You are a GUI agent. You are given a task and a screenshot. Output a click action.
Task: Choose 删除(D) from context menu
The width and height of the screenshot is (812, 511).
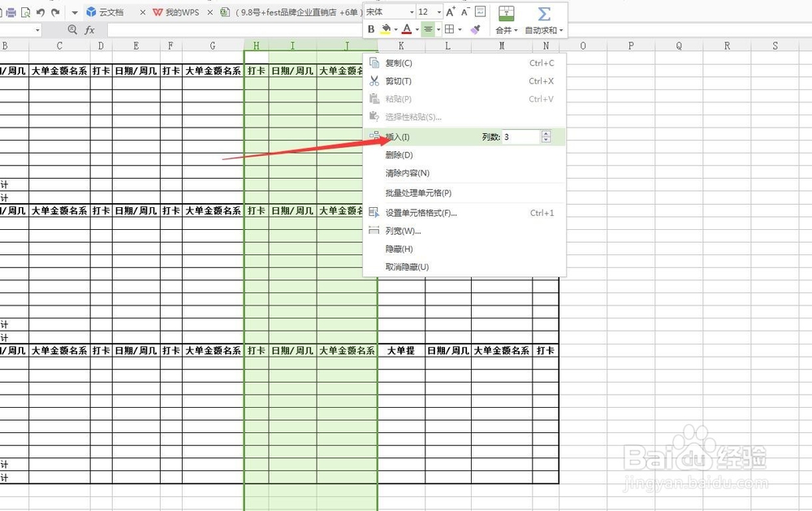[x=464, y=155]
